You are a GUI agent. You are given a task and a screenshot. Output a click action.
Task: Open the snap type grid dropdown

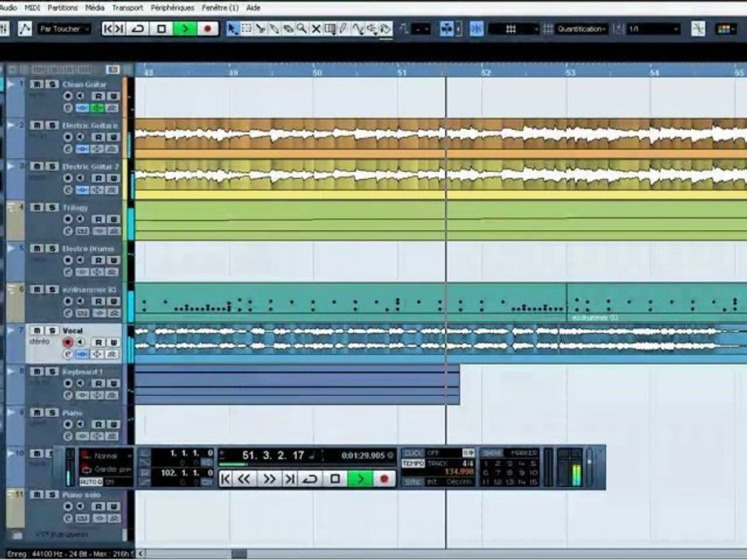click(514, 29)
